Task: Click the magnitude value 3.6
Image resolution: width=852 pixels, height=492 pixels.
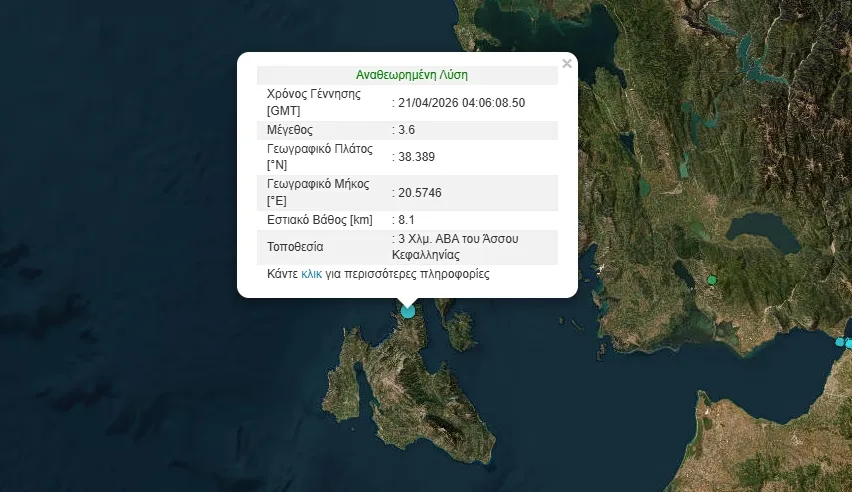Action: pyautogui.click(x=405, y=130)
